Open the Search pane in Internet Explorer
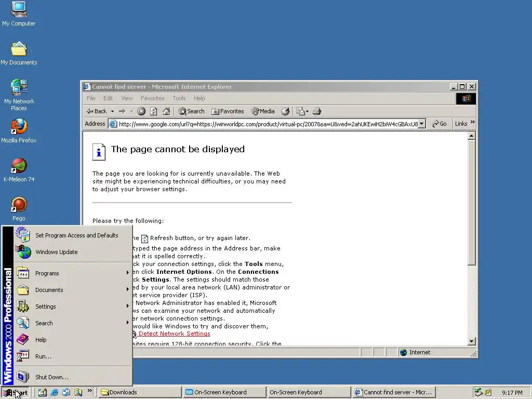Image resolution: width=532 pixels, height=399 pixels. coord(191,111)
